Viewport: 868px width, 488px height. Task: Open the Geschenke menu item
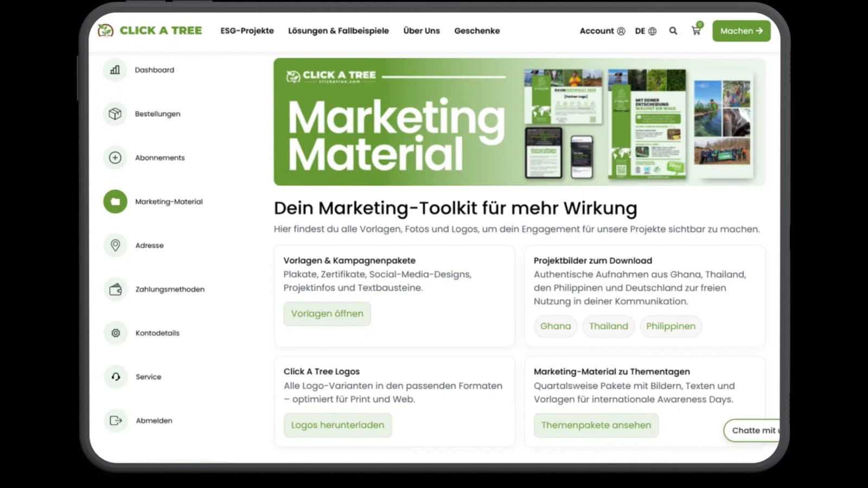(x=477, y=31)
